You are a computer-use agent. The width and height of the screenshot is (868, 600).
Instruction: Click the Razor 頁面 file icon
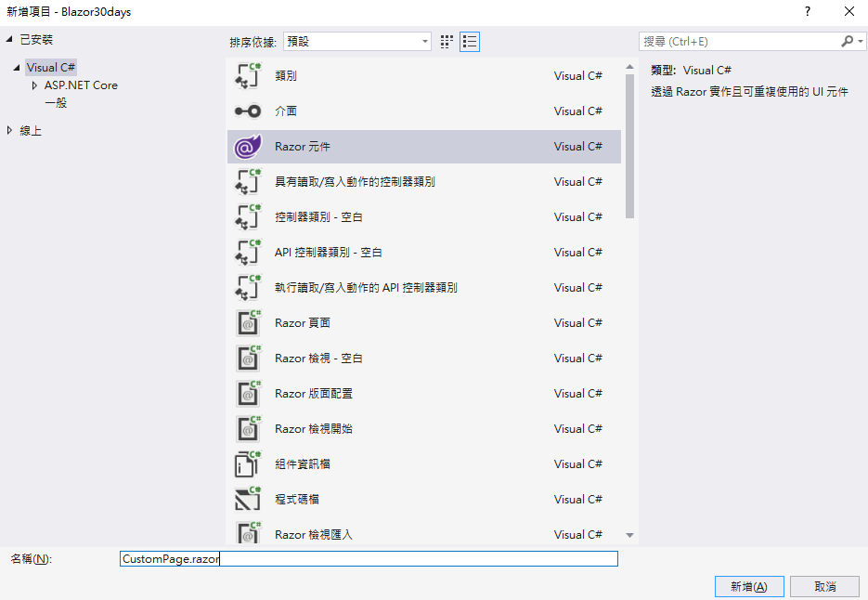coord(249,323)
